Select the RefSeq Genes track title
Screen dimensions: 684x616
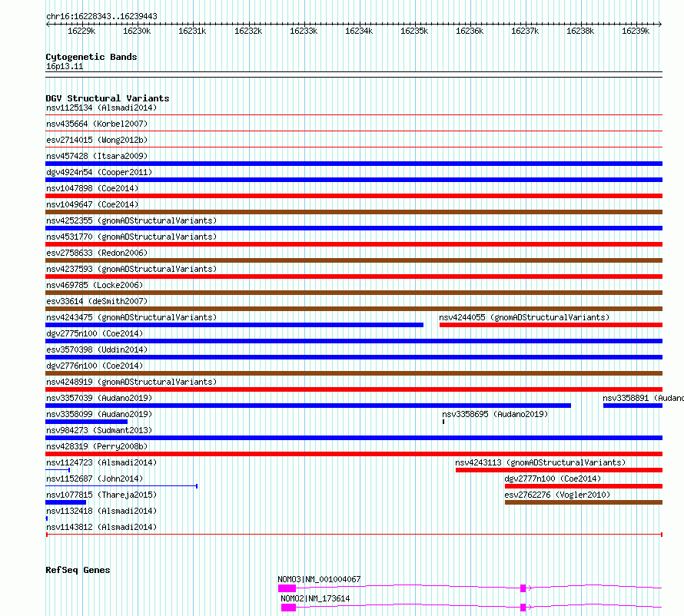coord(78,570)
